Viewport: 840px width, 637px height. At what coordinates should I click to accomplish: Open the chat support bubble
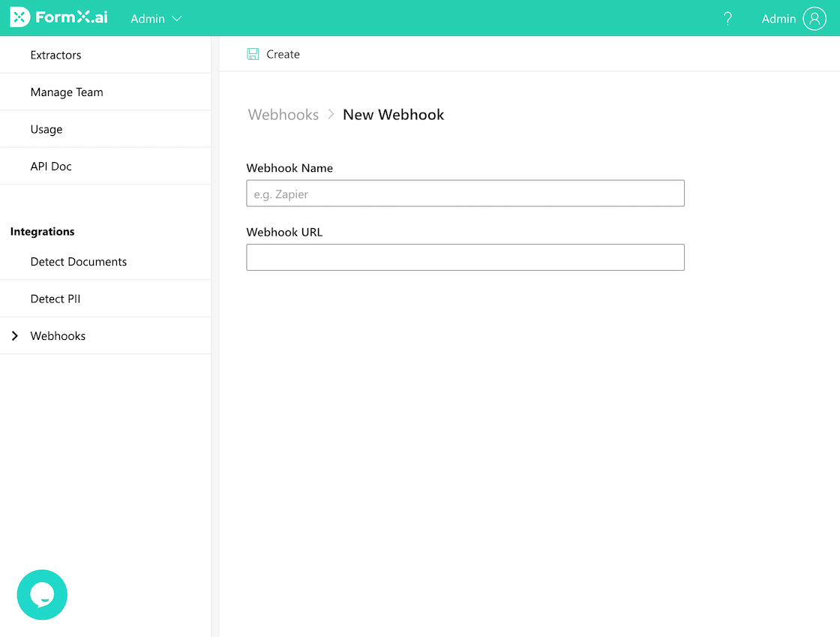42,594
